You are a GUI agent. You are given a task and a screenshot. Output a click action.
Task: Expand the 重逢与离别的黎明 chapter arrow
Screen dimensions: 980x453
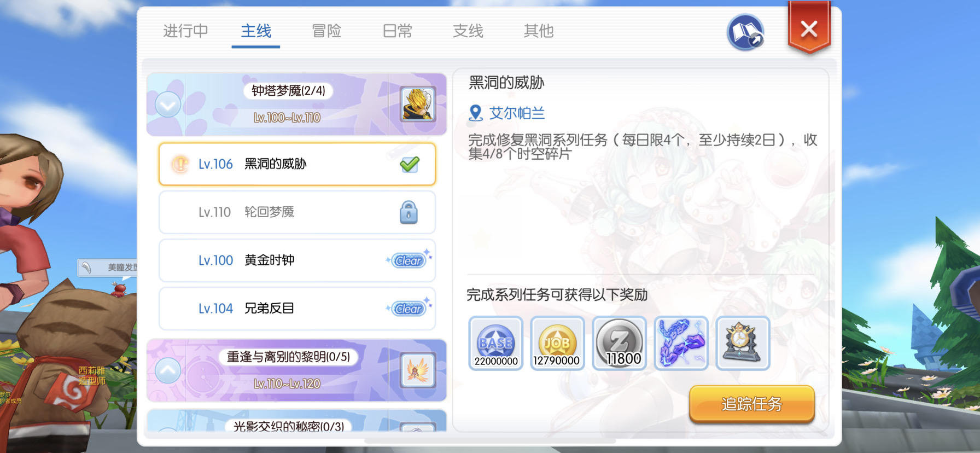[168, 370]
